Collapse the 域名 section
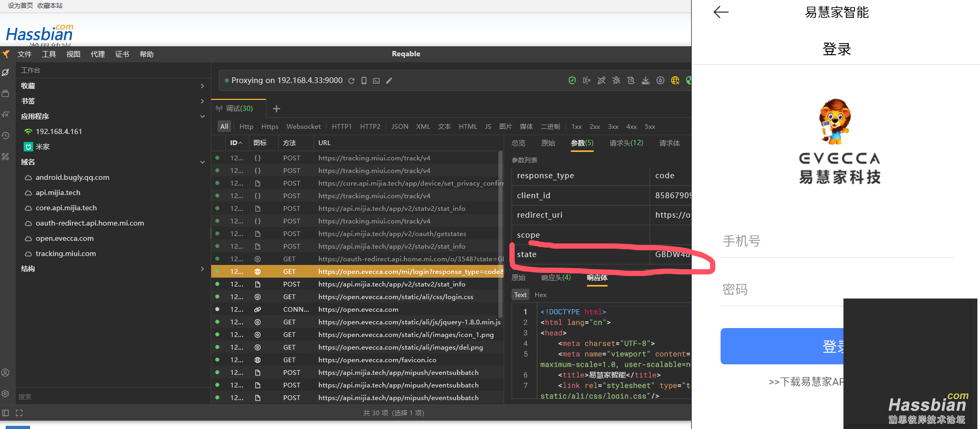This screenshot has width=980, height=429. point(202,162)
